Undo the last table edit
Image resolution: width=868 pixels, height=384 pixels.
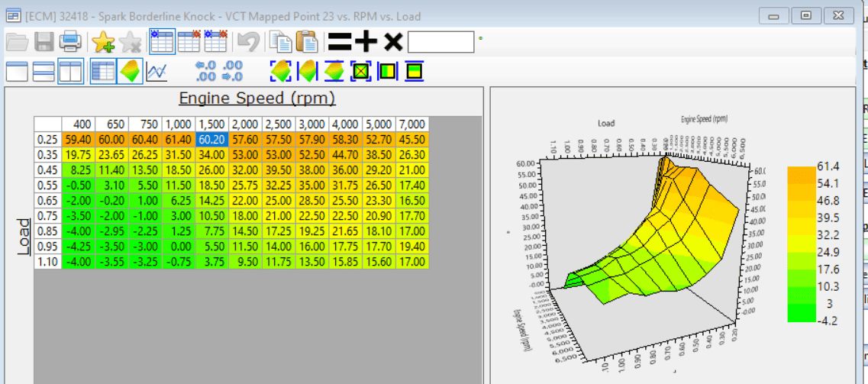(x=247, y=42)
